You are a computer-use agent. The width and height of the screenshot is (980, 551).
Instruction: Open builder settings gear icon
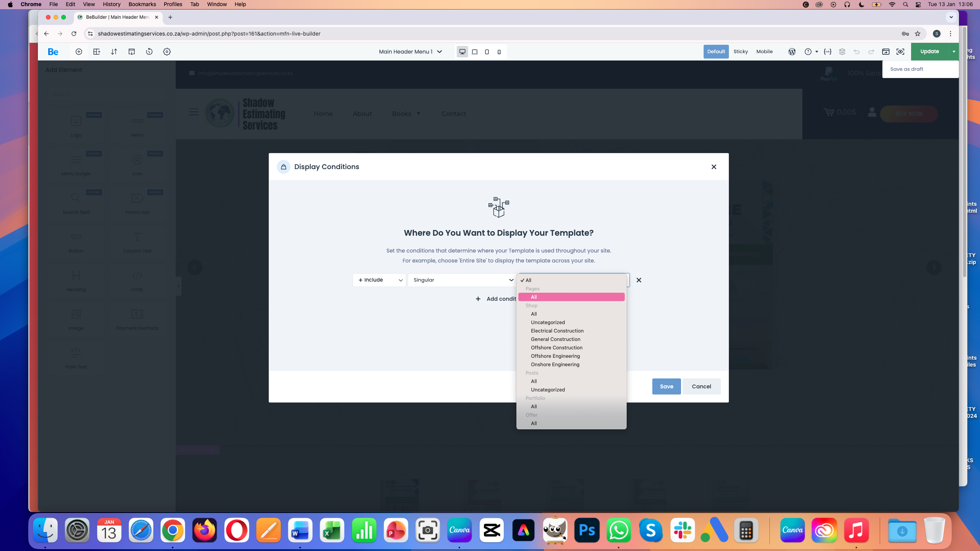pyautogui.click(x=167, y=52)
